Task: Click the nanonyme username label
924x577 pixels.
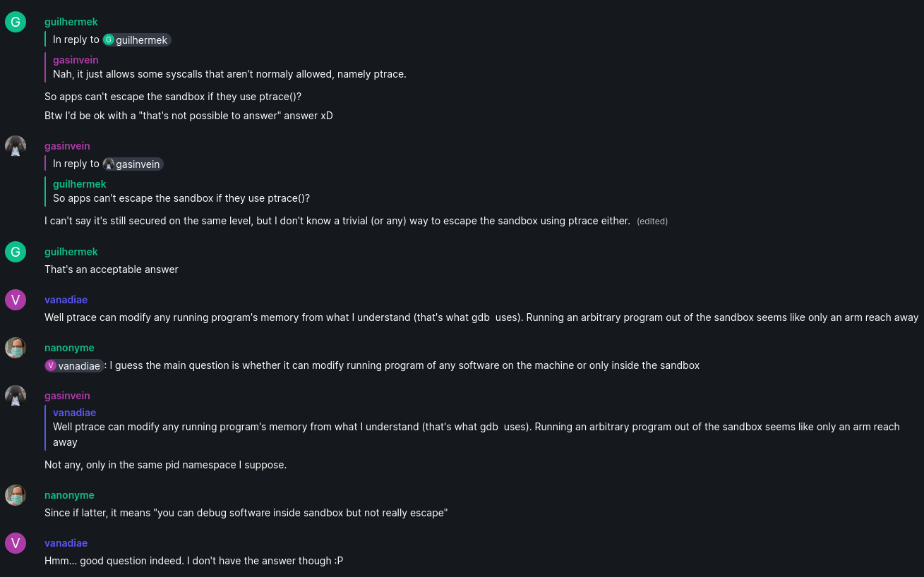Action: click(x=69, y=348)
